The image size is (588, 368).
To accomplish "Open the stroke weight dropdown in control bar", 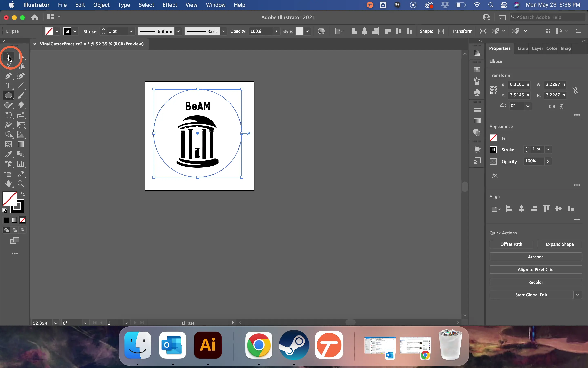I will (131, 31).
